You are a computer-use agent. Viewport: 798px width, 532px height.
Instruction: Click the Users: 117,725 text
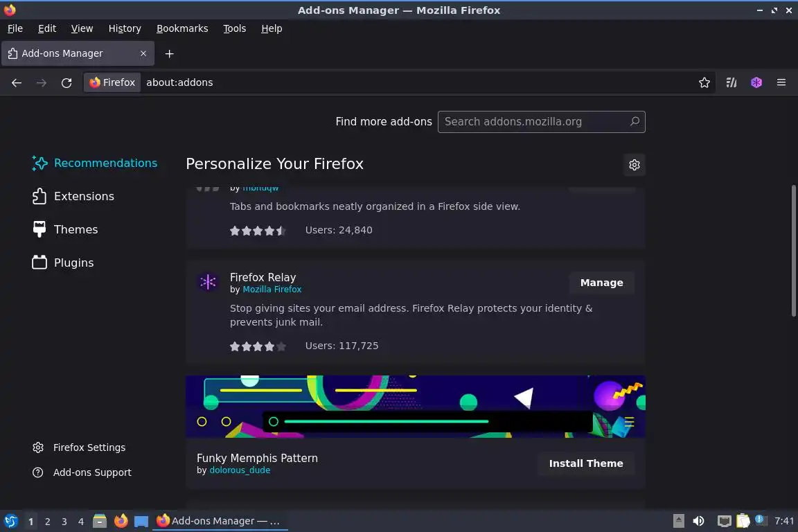pos(342,346)
